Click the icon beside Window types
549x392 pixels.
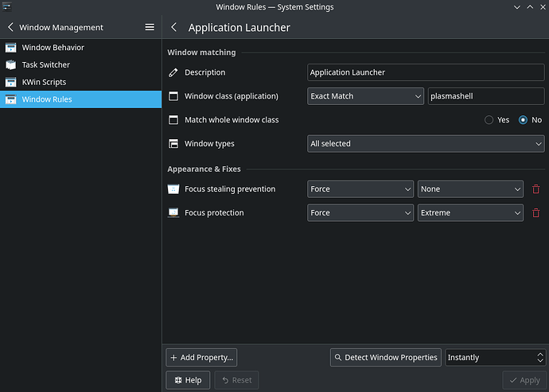tap(173, 144)
